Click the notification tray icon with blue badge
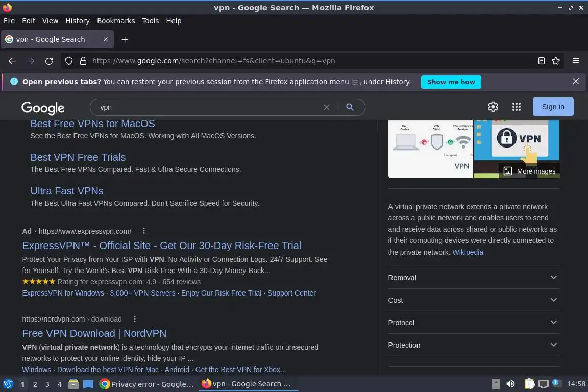The width and height of the screenshot is (588, 392). click(556, 383)
